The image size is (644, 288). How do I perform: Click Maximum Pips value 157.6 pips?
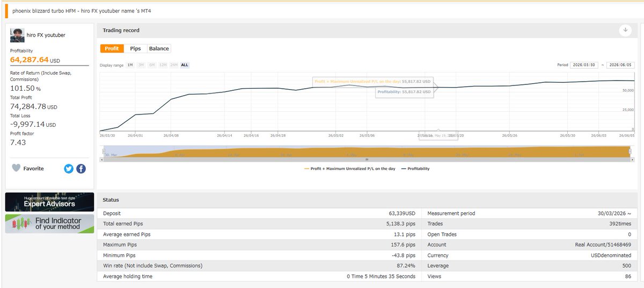[403, 245]
